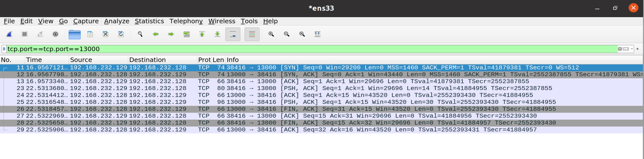
Task: Select packet 28 FIN, ACK row
Action: tap(322, 123)
